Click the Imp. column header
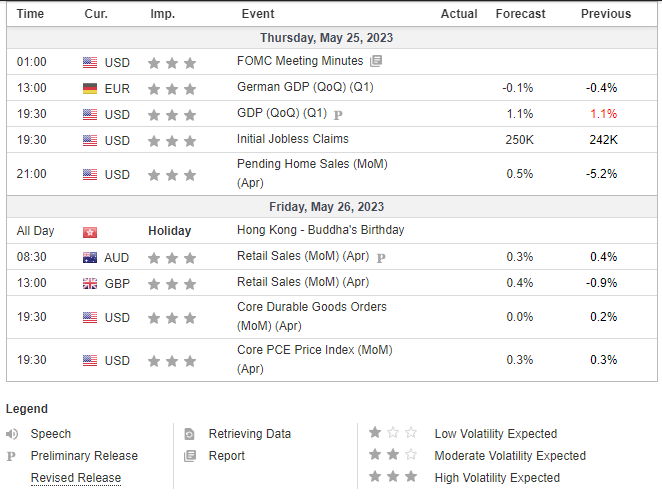The image size is (662, 496). (x=162, y=14)
